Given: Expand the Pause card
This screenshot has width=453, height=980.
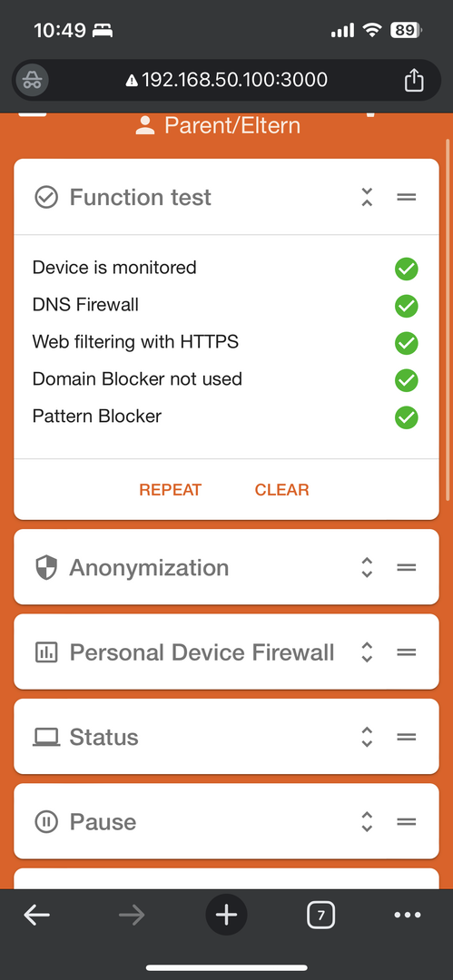Looking at the screenshot, I should click(368, 822).
